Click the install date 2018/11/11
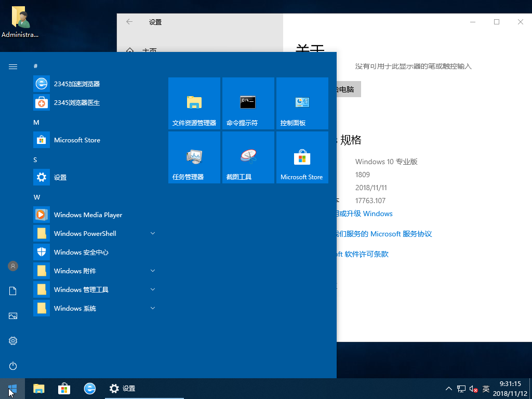 (x=371, y=188)
